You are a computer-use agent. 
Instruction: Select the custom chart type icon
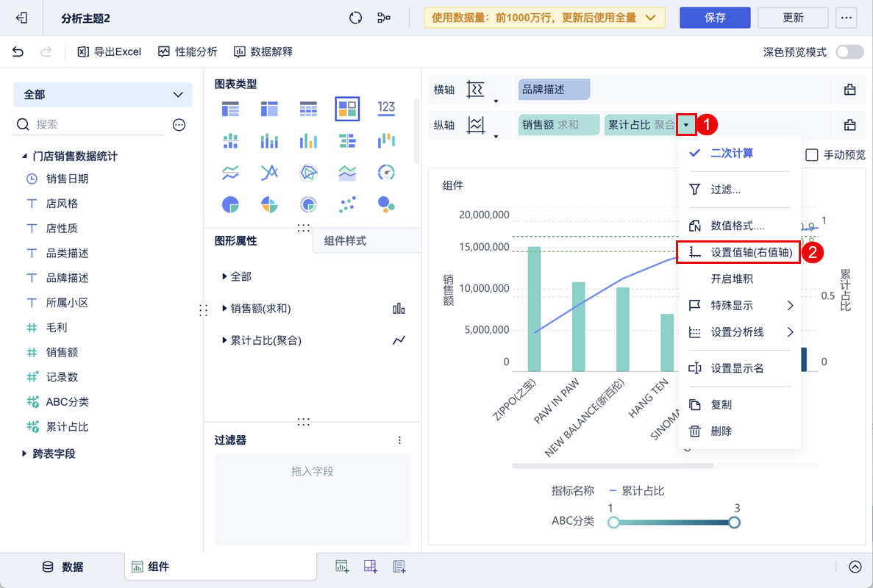tap(347, 109)
